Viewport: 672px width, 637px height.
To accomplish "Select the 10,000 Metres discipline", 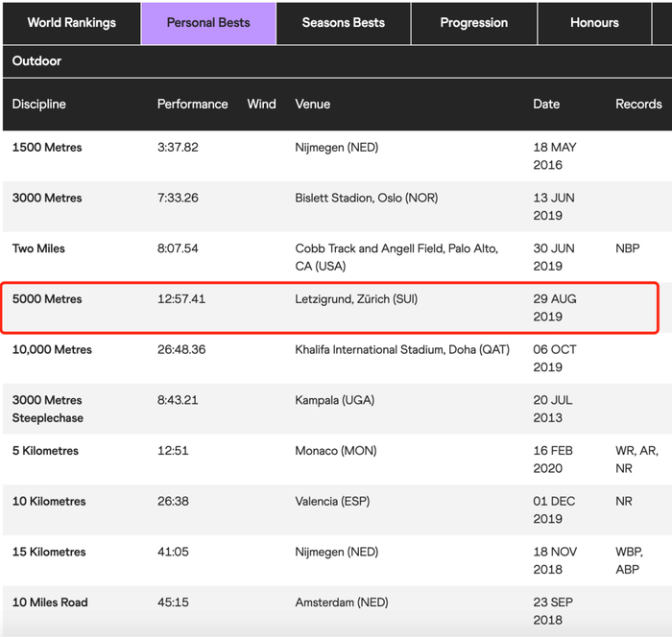I will click(52, 349).
